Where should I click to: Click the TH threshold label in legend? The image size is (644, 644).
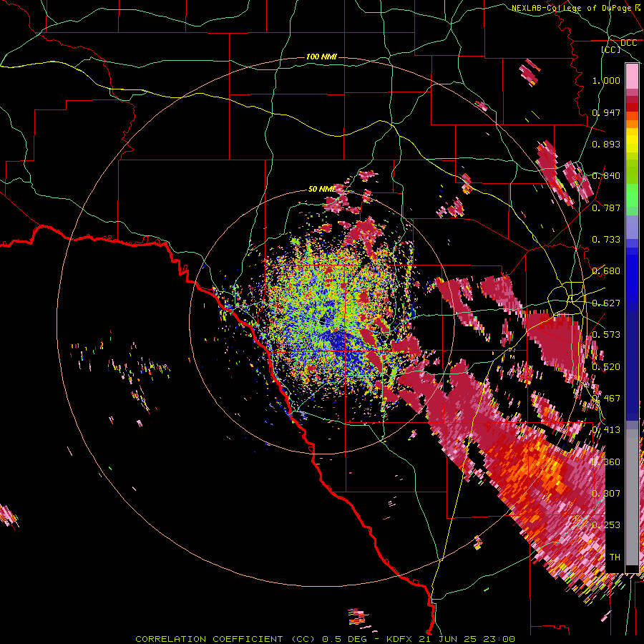click(x=615, y=557)
